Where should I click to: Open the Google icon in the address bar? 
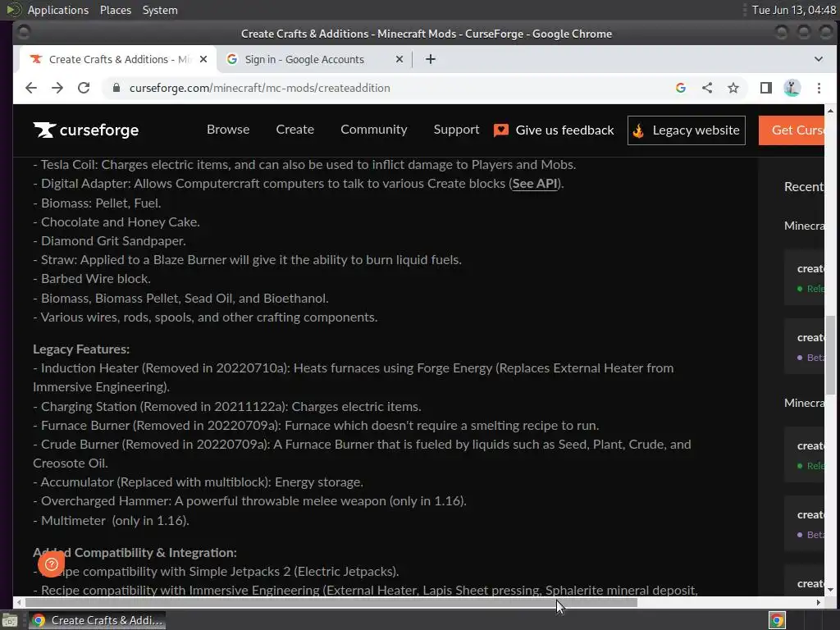click(x=681, y=88)
